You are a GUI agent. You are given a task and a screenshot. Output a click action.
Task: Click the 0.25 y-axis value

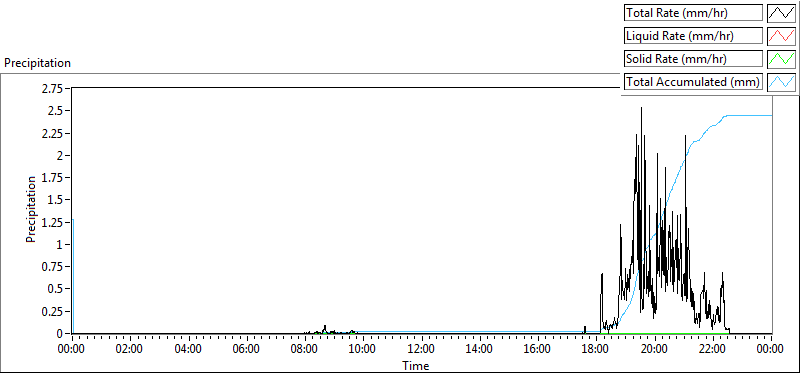[52, 311]
